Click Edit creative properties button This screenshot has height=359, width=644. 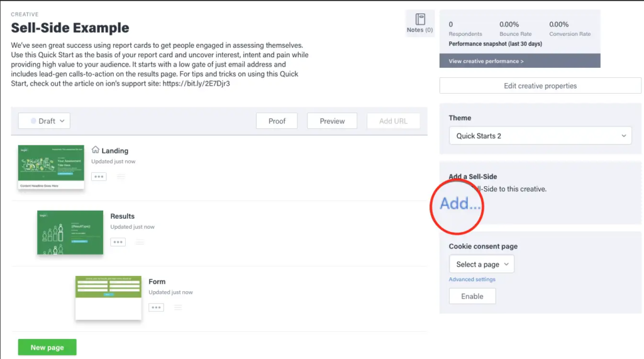tap(540, 86)
